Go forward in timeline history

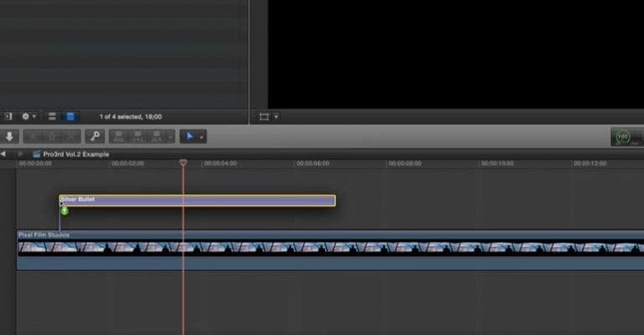20,154
